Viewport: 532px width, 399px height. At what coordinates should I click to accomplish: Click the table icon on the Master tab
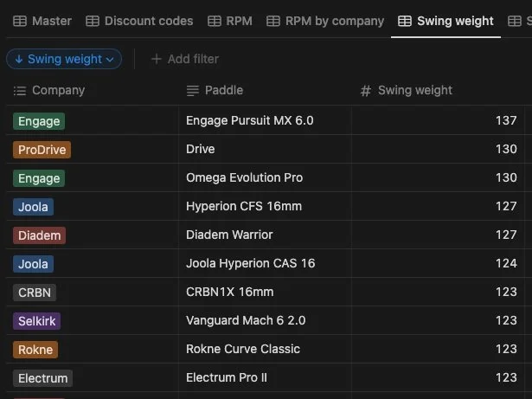click(x=20, y=21)
